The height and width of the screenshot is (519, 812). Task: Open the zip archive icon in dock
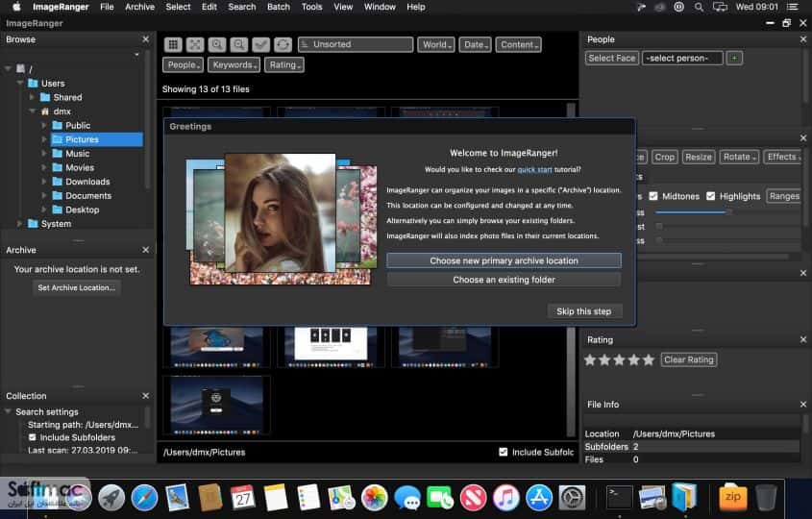click(x=733, y=498)
